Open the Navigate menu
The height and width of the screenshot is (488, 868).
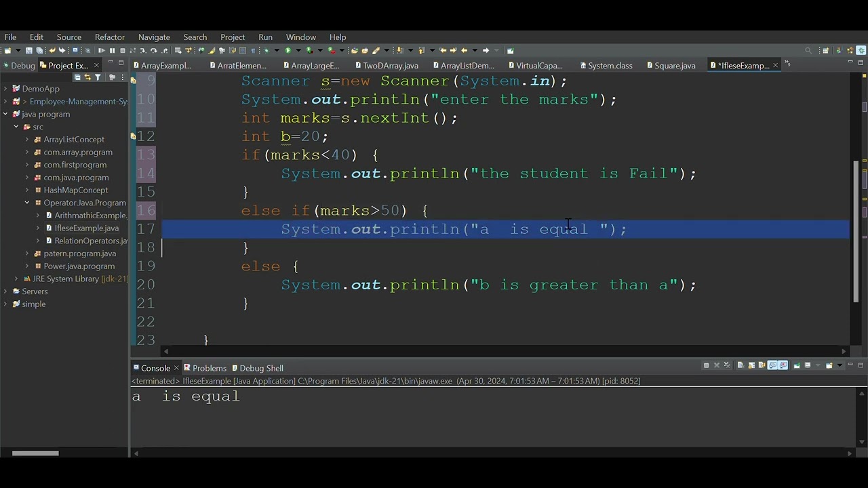click(x=154, y=37)
